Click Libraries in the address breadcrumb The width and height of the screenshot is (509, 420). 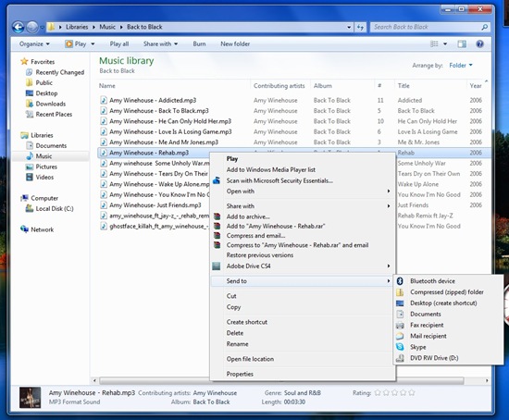click(77, 27)
